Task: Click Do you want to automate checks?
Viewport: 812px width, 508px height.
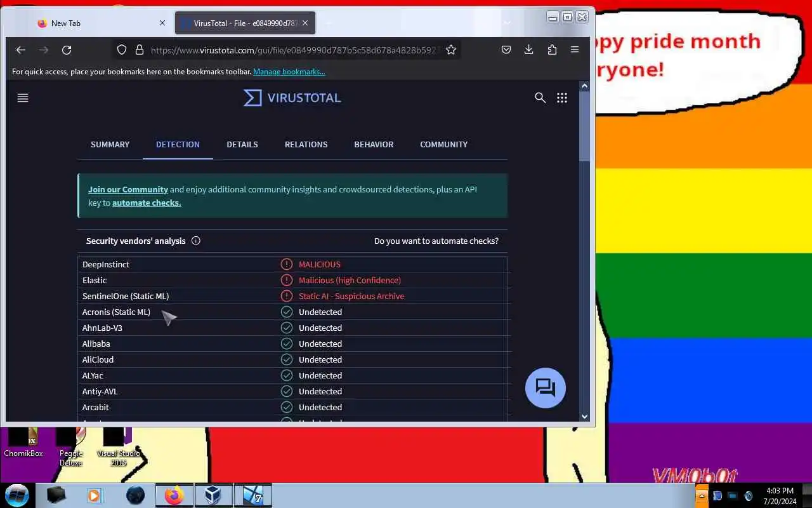Action: [436, 241]
